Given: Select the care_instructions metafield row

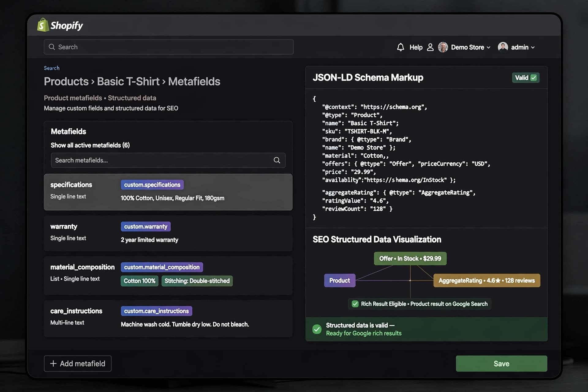Looking at the screenshot, I should pyautogui.click(x=168, y=318).
